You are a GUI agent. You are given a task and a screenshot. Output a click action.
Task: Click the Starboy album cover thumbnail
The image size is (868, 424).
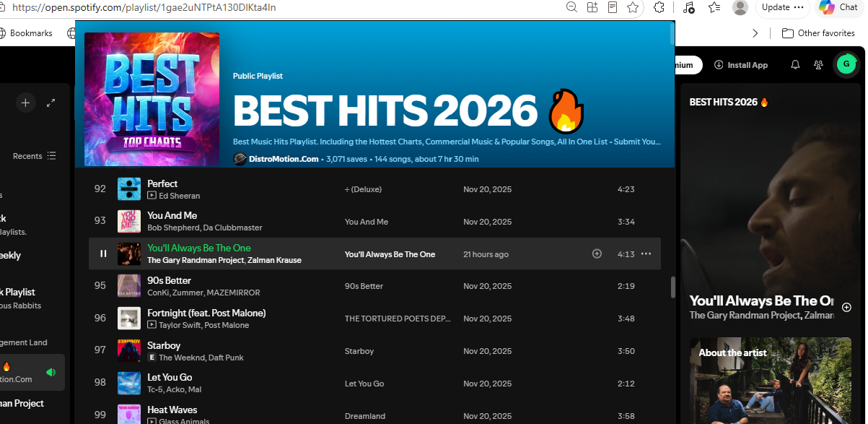129,351
